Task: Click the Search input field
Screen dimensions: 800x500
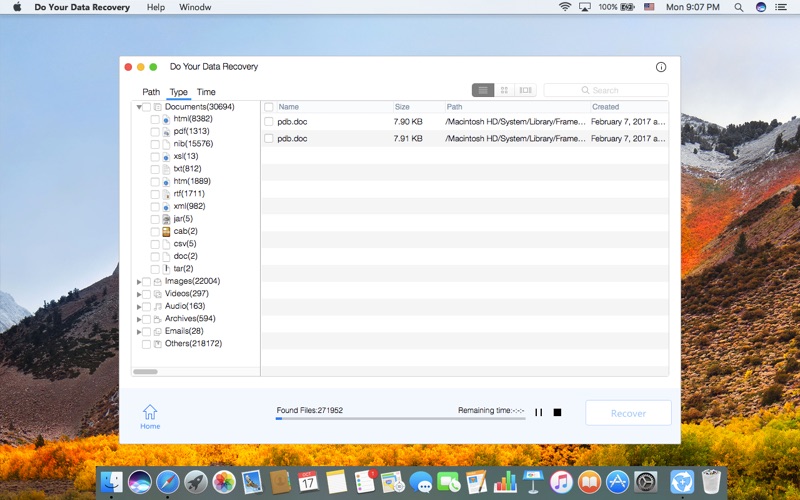Action: (606, 90)
